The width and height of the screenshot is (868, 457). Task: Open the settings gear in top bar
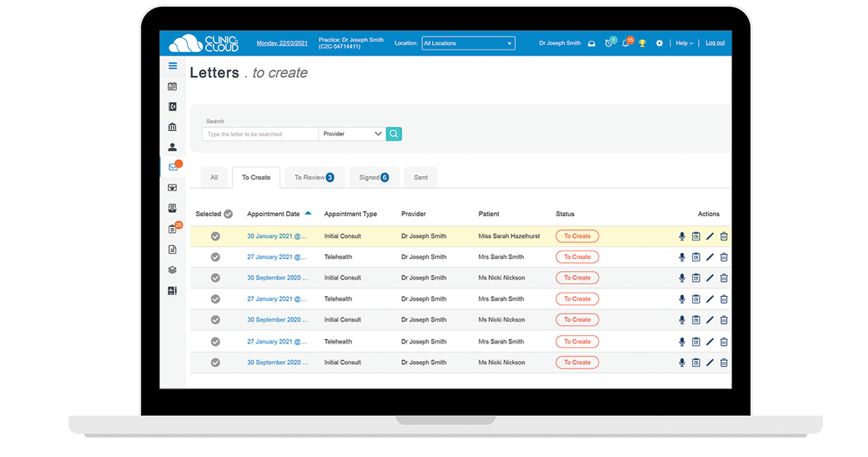click(x=658, y=43)
